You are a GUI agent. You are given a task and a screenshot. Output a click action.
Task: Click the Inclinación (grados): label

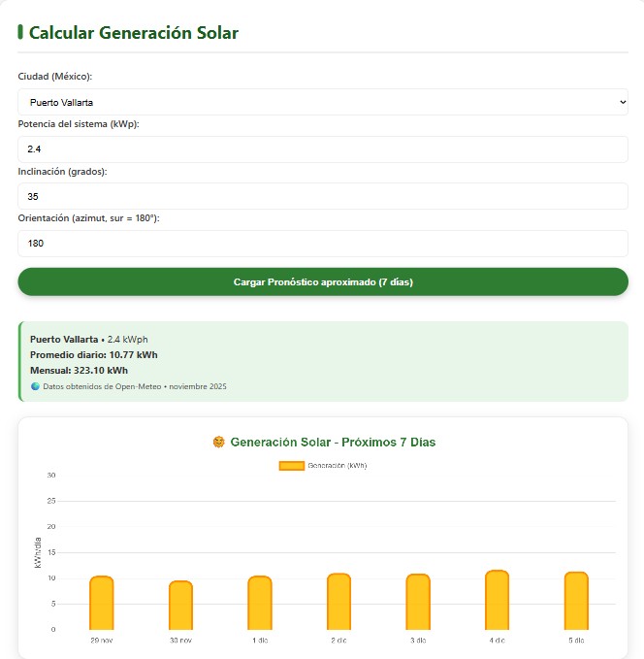click(x=63, y=172)
